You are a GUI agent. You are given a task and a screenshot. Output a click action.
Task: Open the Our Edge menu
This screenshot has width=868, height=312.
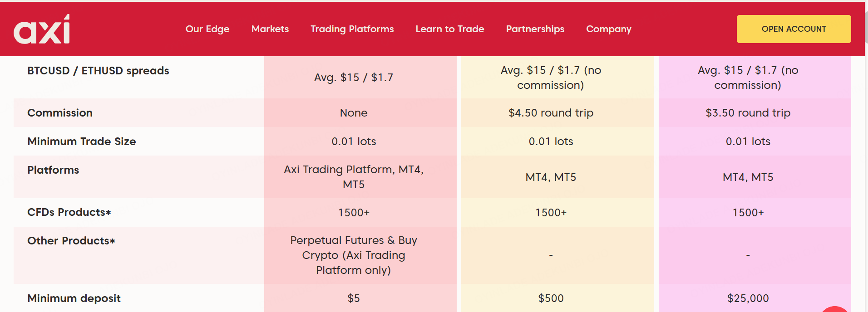pos(207,29)
